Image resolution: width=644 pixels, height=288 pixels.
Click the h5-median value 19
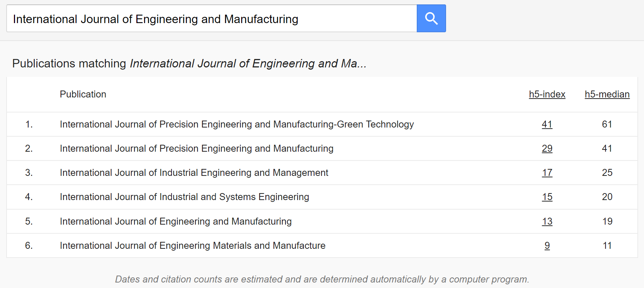[x=607, y=221]
